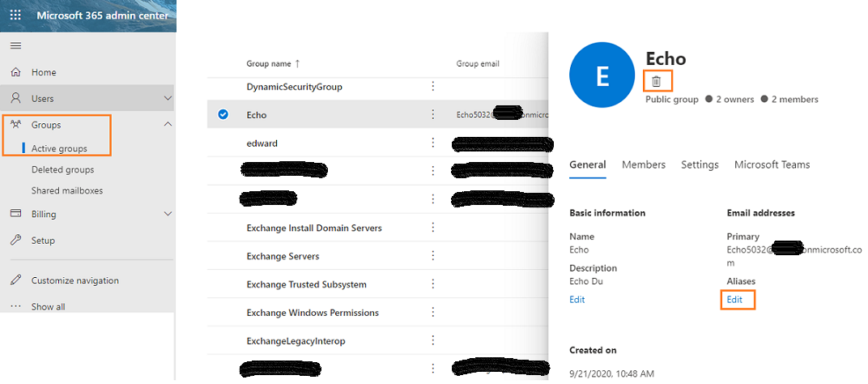This screenshot has height=384, width=868.
Task: Go to Home in navigation
Action: point(44,72)
